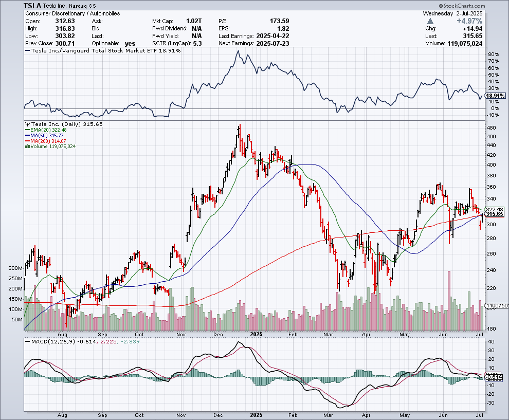Viewport: 509px width, 420px height.
Task: Click Apr on the MACD panel's date axis
Action: pyautogui.click(x=366, y=415)
